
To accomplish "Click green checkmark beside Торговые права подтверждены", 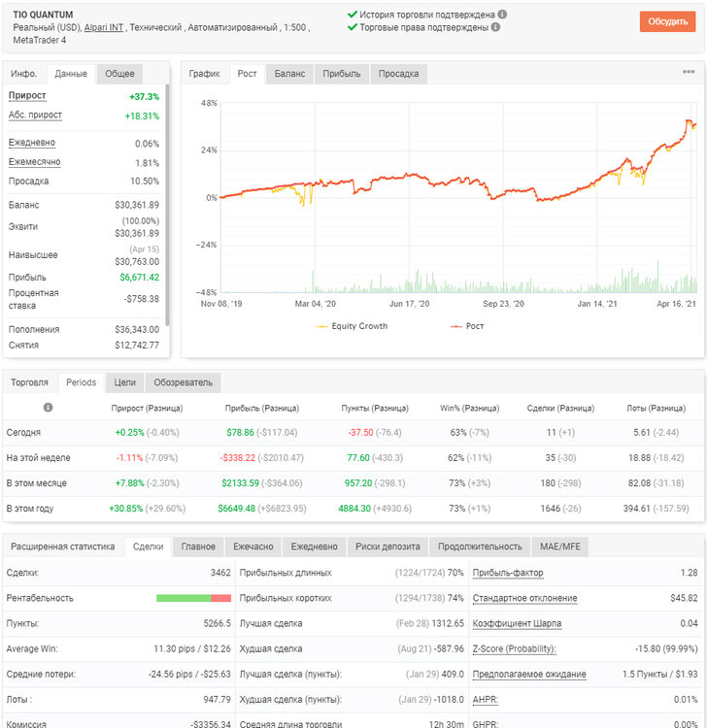I will point(353,27).
